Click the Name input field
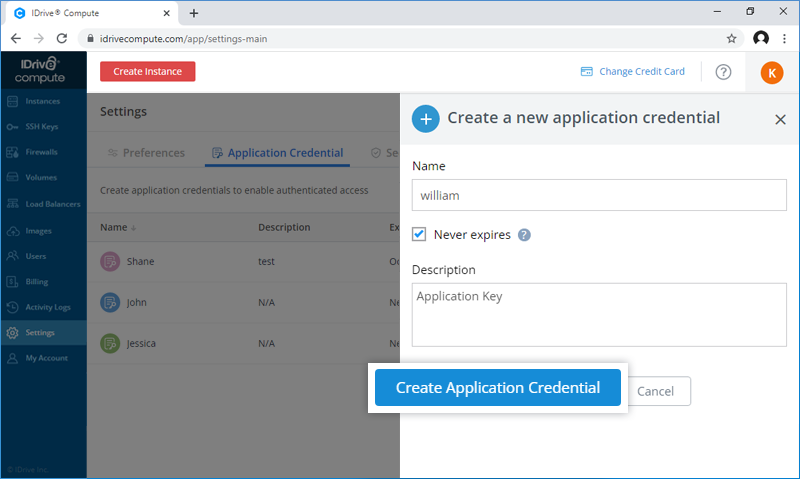The height and width of the screenshot is (479, 800). coord(599,195)
